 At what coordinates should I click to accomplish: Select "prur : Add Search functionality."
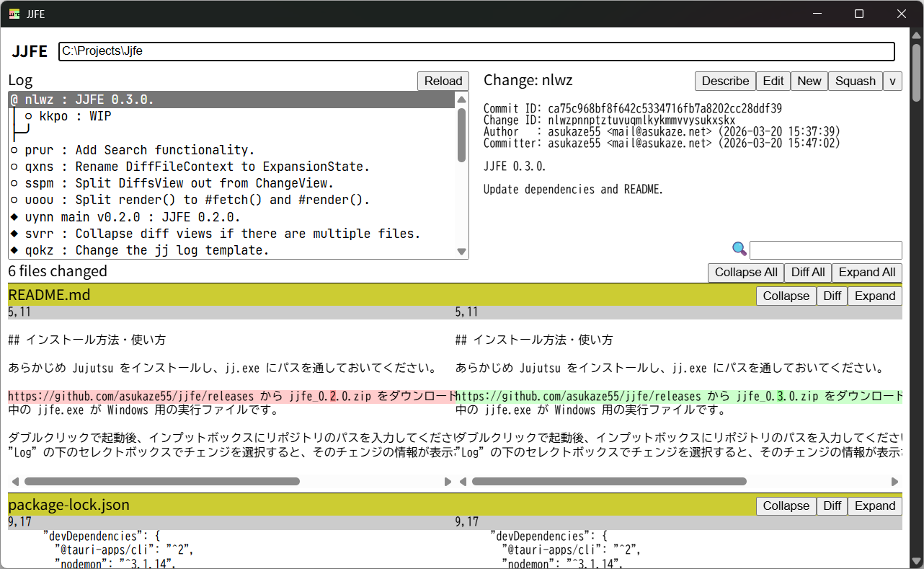point(232,150)
